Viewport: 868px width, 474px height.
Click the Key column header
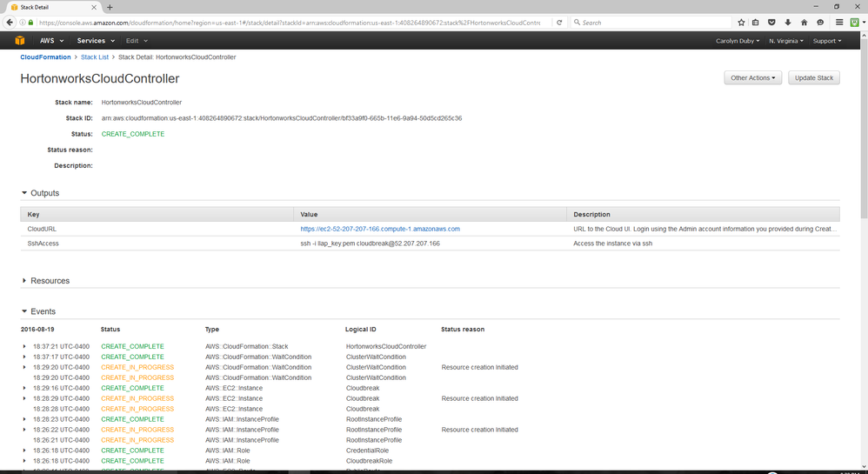pos(157,214)
